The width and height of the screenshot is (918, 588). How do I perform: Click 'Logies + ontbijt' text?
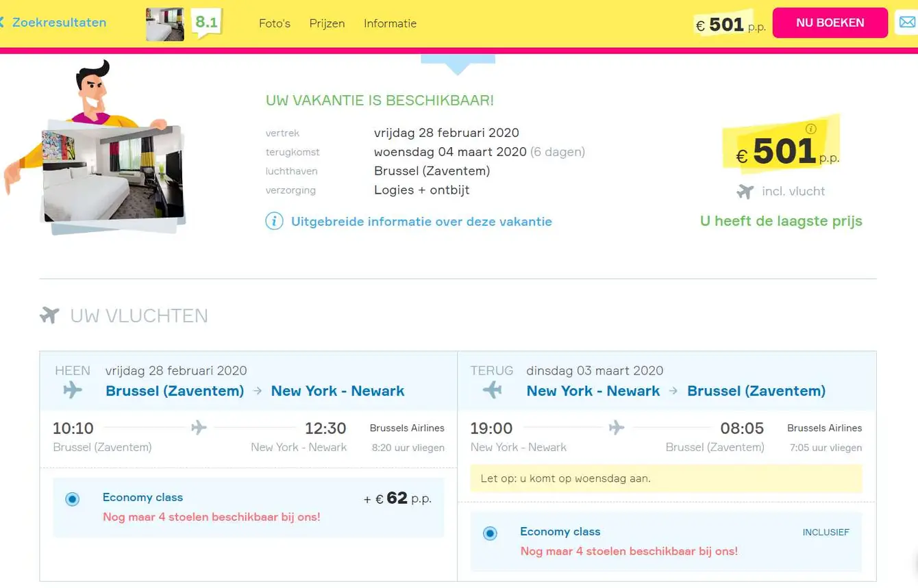[422, 190]
